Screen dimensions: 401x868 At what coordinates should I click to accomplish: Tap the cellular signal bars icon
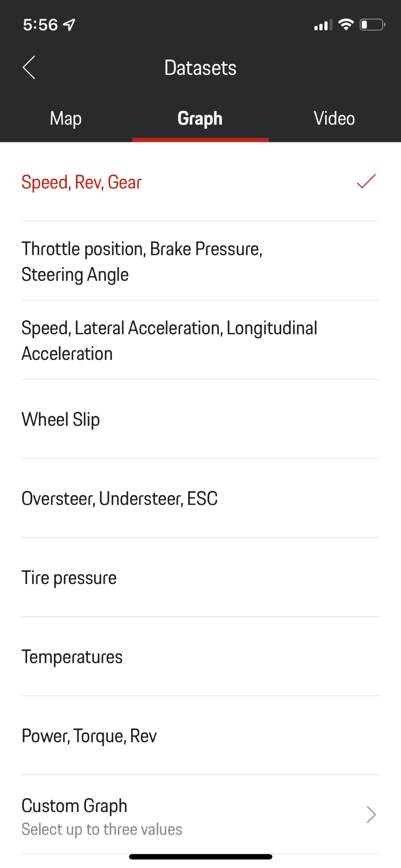tap(323, 25)
